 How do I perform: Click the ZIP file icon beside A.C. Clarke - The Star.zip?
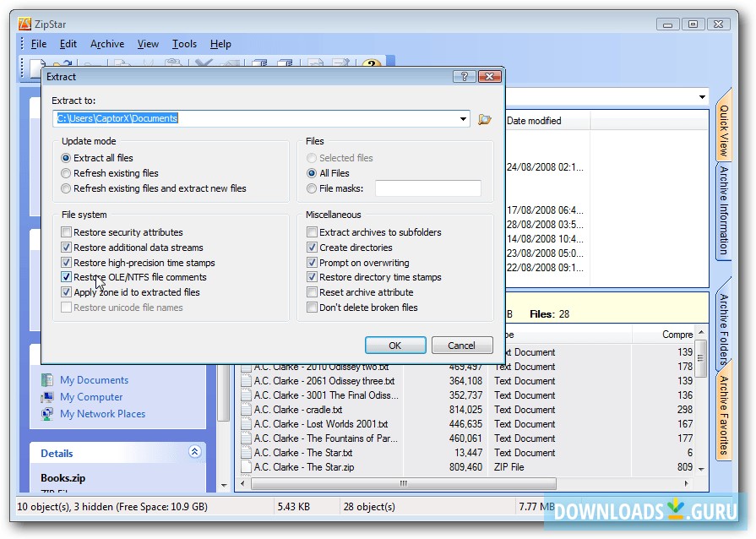click(x=245, y=466)
